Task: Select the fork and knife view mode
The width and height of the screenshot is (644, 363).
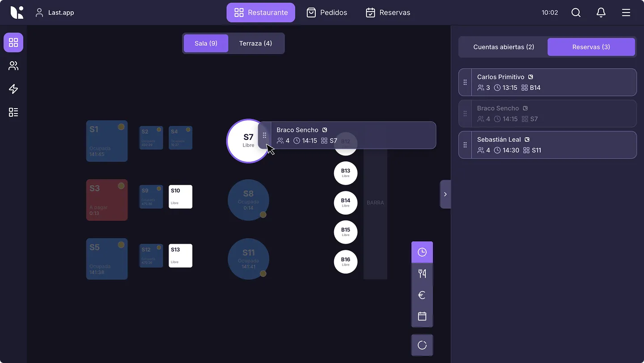Action: click(x=422, y=274)
